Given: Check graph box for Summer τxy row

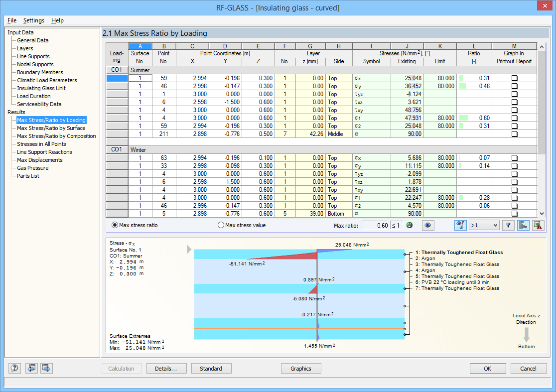Looking at the screenshot, I should point(515,110).
